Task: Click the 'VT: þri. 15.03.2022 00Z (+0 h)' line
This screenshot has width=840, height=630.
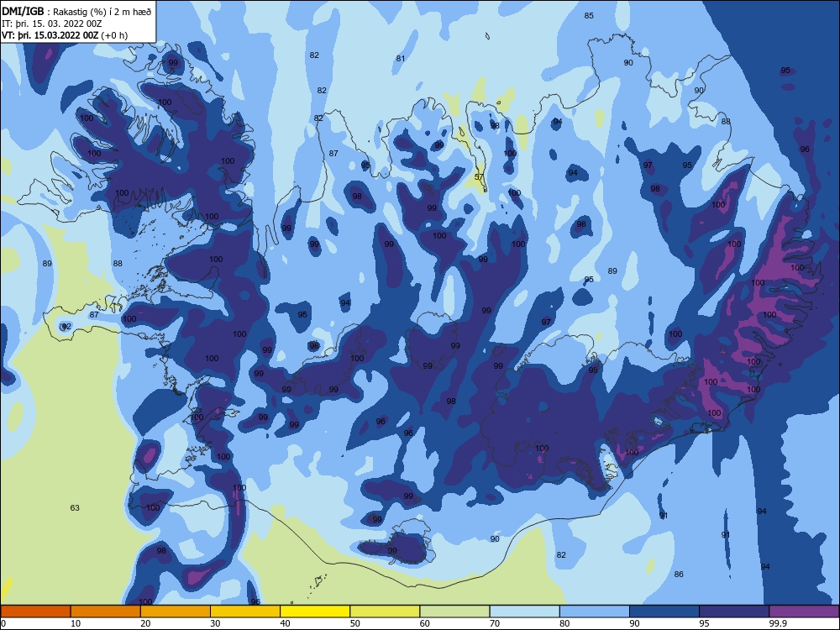Action: [x=65, y=35]
